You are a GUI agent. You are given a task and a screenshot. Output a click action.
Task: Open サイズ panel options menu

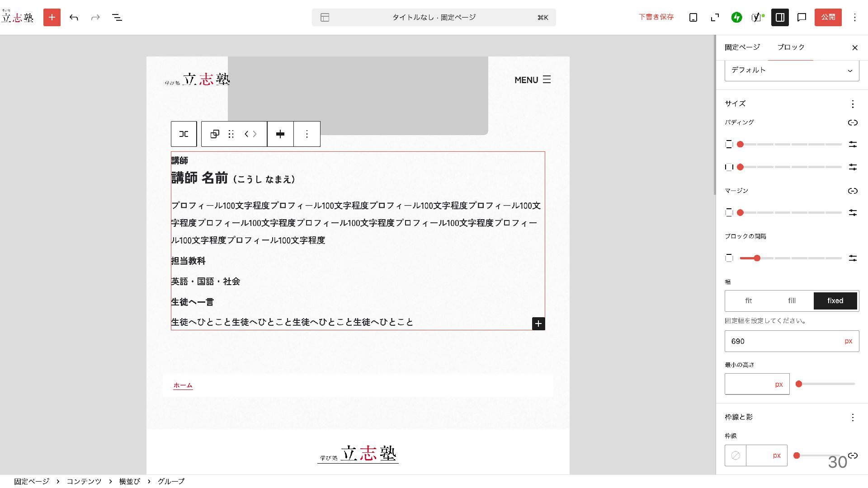tap(853, 104)
